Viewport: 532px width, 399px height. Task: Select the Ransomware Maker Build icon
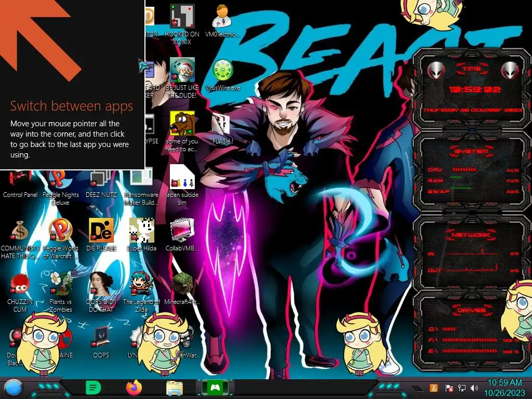[141, 188]
